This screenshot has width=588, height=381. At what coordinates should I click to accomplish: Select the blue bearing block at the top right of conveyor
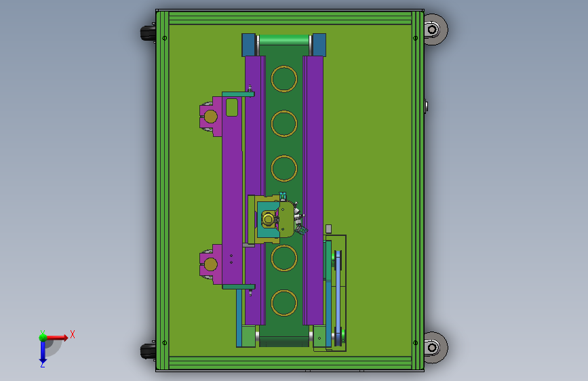[x=319, y=45]
